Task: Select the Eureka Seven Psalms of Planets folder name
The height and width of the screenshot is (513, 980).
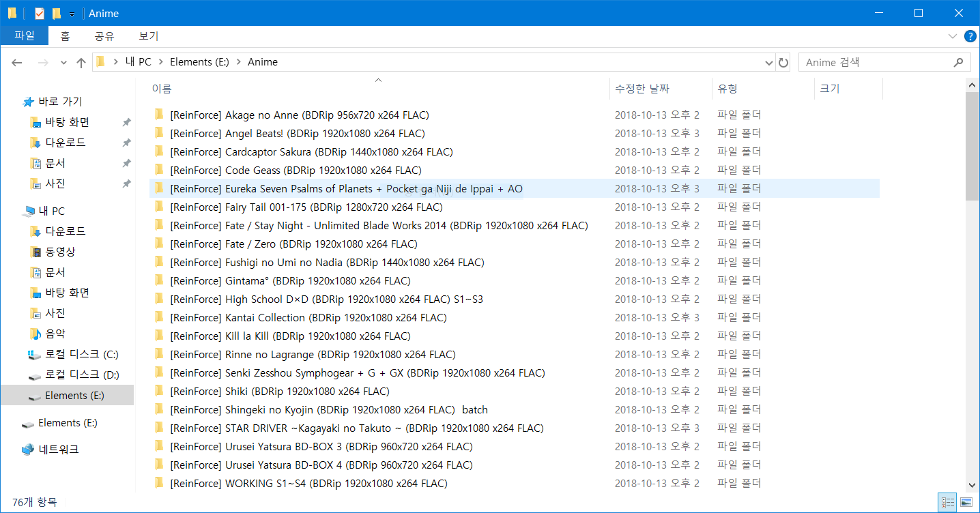Action: [346, 188]
